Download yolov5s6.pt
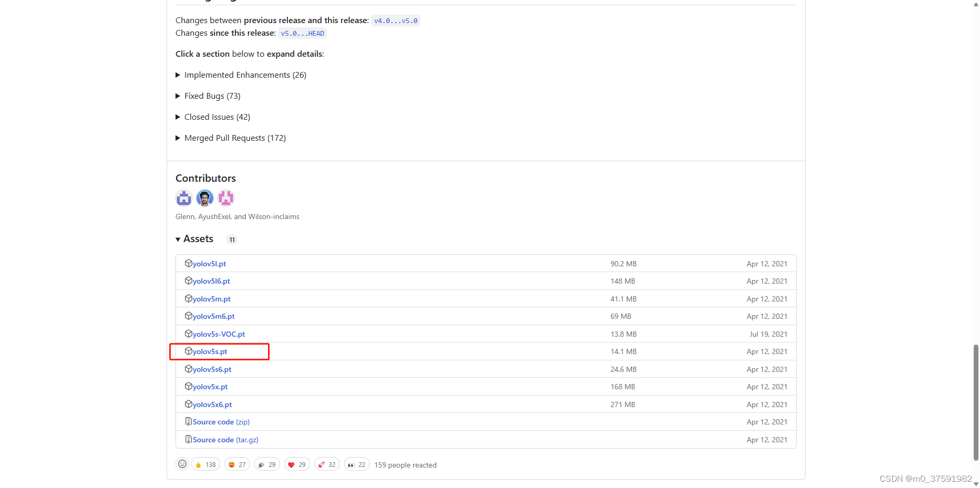The height and width of the screenshot is (488, 980). (x=212, y=369)
